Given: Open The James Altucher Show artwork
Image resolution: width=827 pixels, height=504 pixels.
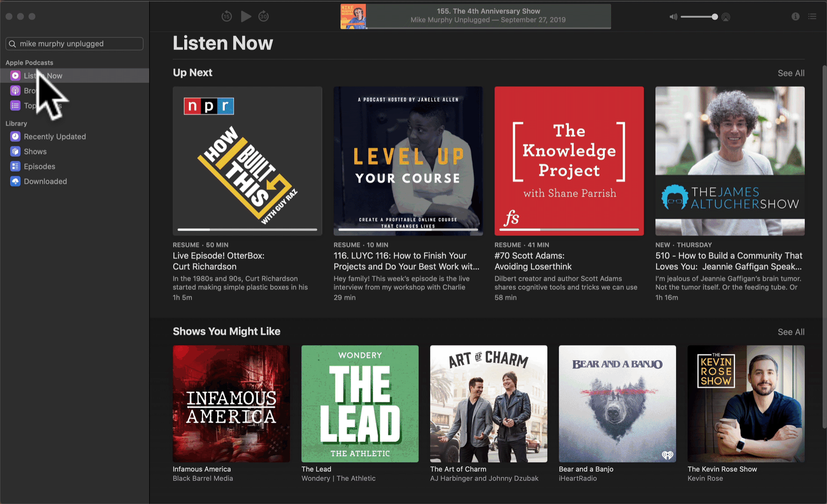Looking at the screenshot, I should pyautogui.click(x=730, y=161).
